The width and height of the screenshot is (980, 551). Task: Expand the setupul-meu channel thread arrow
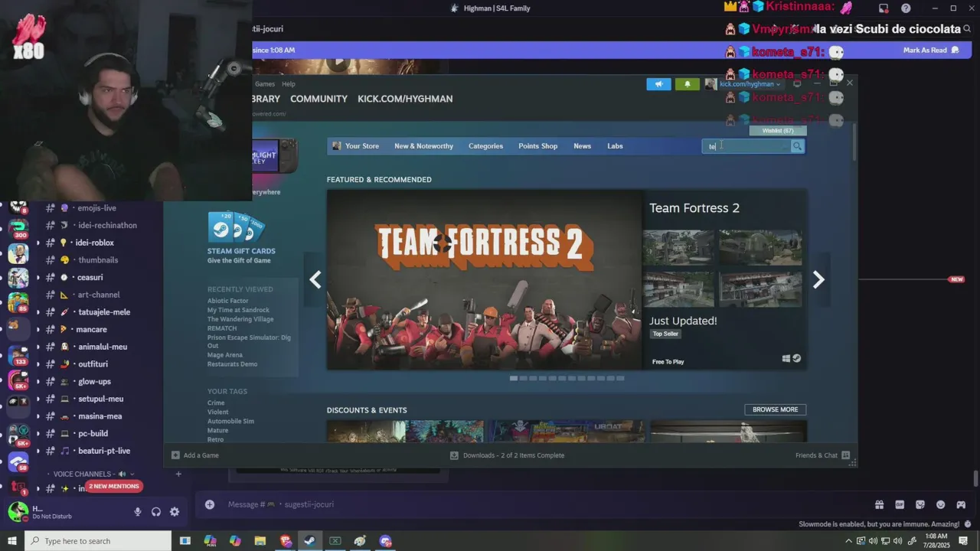click(38, 399)
